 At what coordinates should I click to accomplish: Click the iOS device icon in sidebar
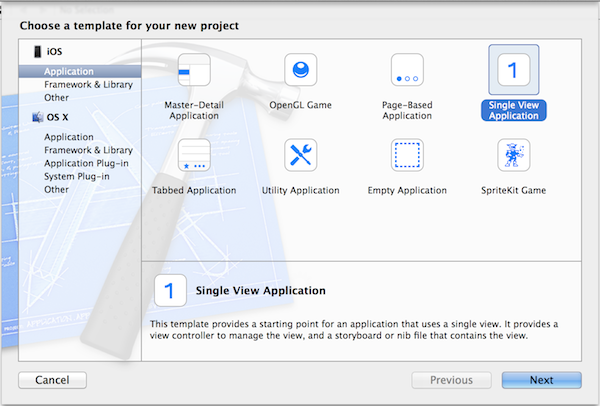[x=38, y=51]
